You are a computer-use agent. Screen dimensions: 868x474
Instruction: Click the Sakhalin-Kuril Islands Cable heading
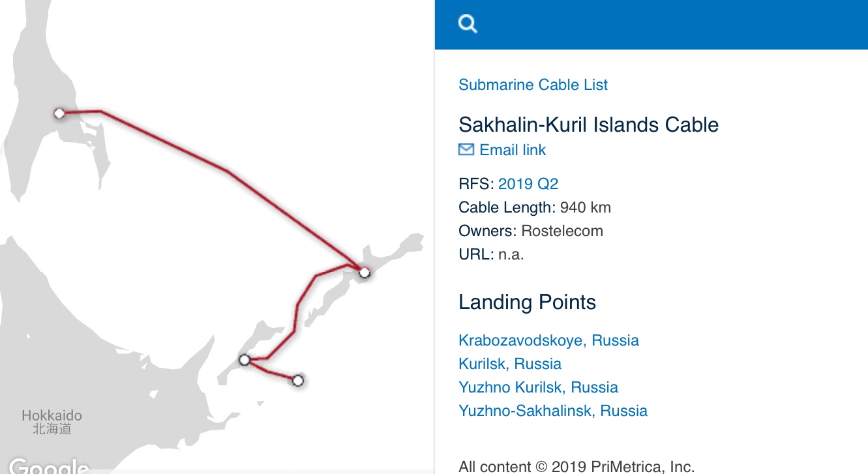tap(588, 125)
